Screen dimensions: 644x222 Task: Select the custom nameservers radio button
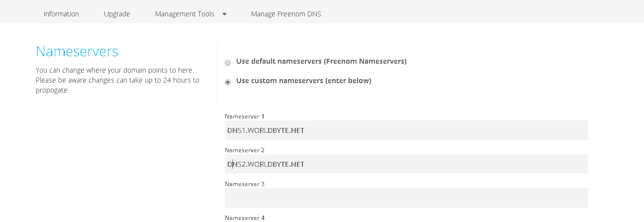pyautogui.click(x=228, y=82)
